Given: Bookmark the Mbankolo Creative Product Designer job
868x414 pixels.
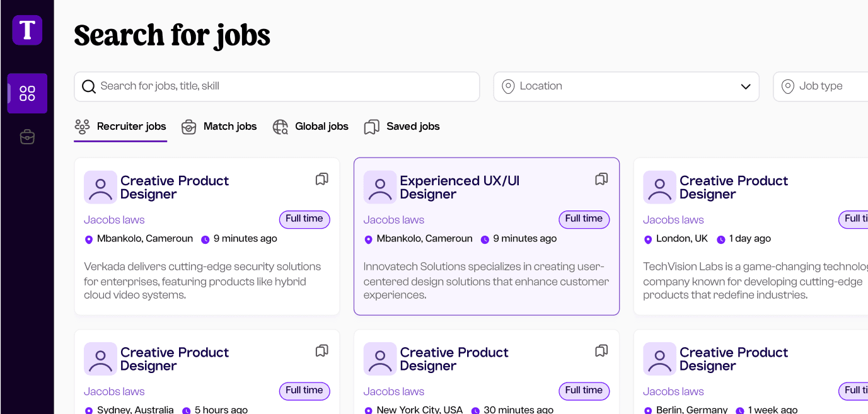Looking at the screenshot, I should (322, 179).
